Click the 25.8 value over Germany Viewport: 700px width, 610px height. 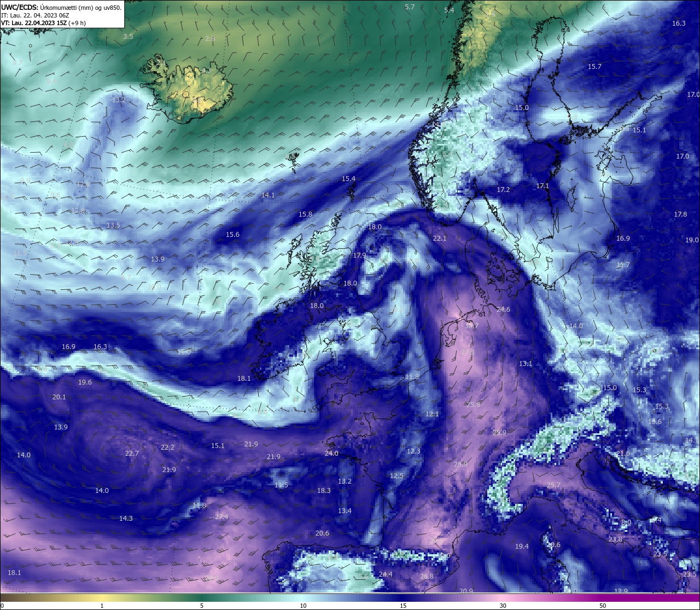[473, 404]
